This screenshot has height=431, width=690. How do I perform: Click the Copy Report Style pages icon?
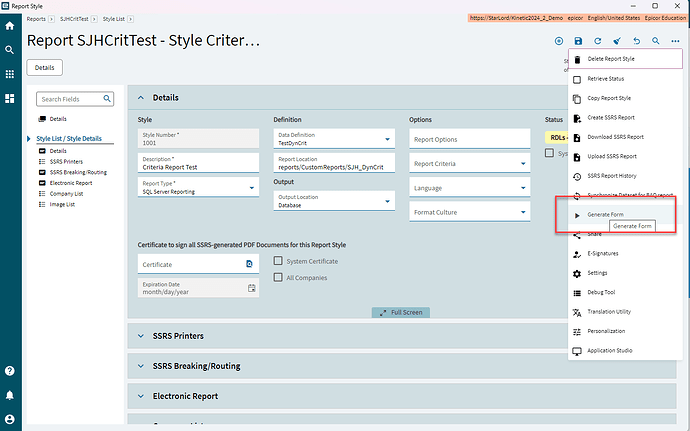point(577,99)
